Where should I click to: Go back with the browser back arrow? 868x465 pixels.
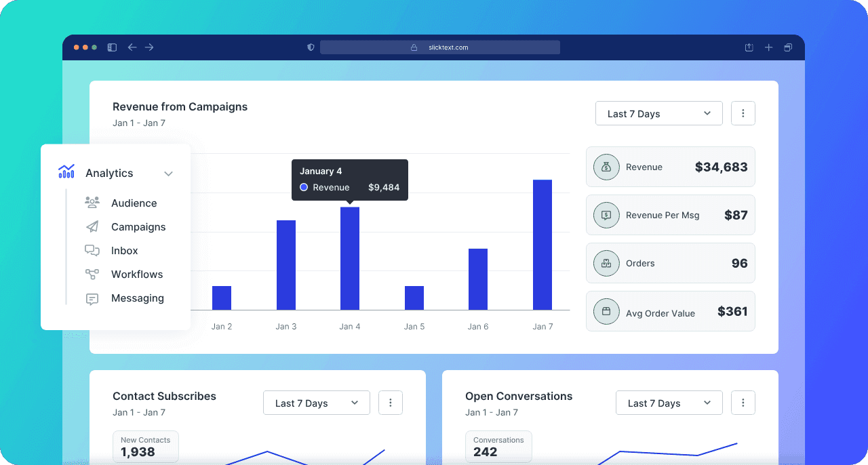[132, 47]
